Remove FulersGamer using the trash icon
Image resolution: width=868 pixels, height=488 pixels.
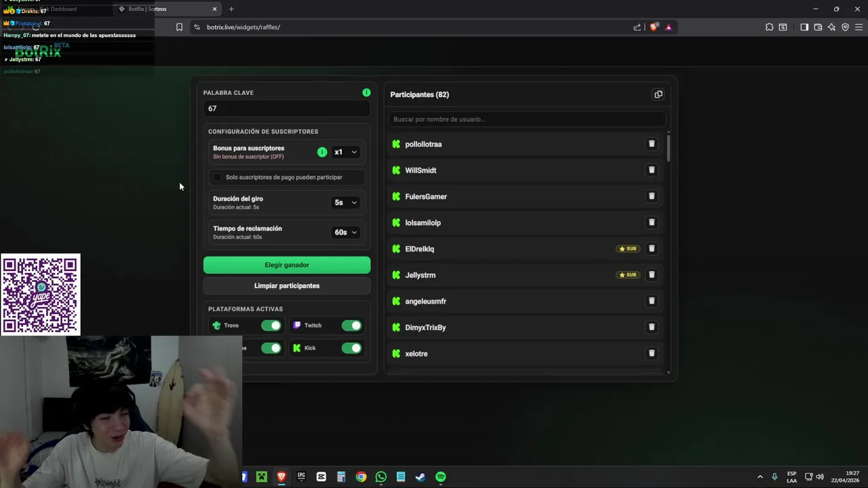tap(652, 197)
